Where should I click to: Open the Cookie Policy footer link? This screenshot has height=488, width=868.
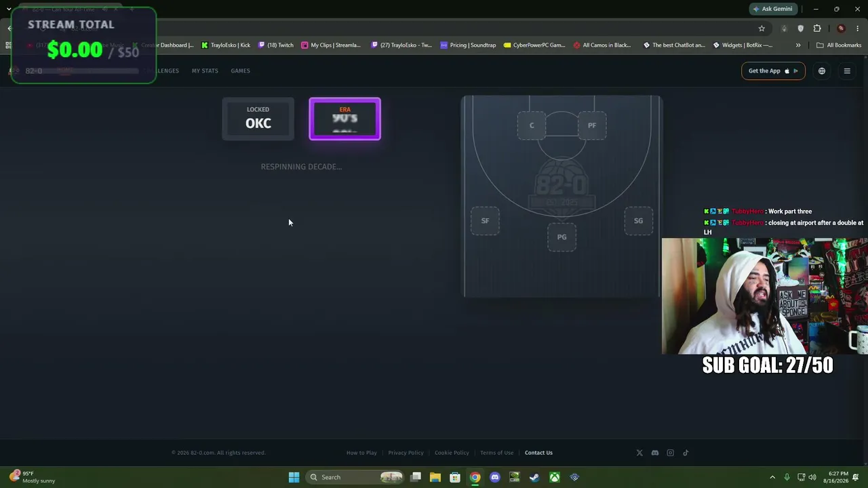(452, 453)
